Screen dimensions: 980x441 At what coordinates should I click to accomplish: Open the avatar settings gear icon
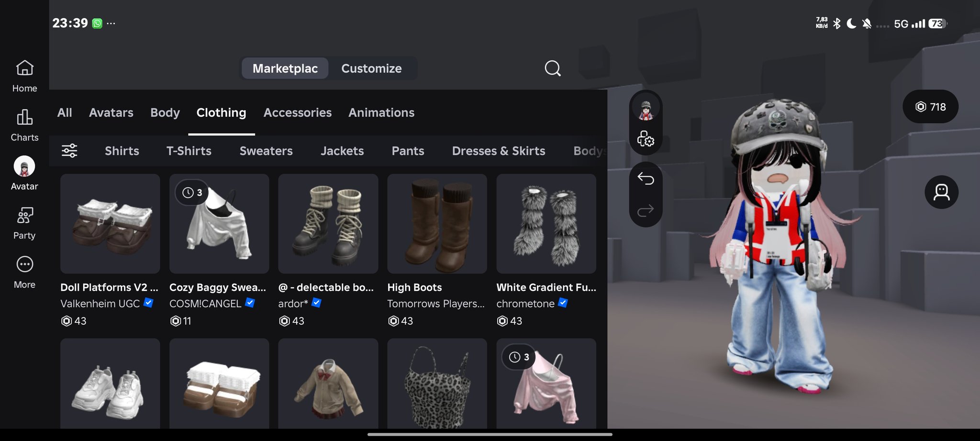pyautogui.click(x=646, y=139)
